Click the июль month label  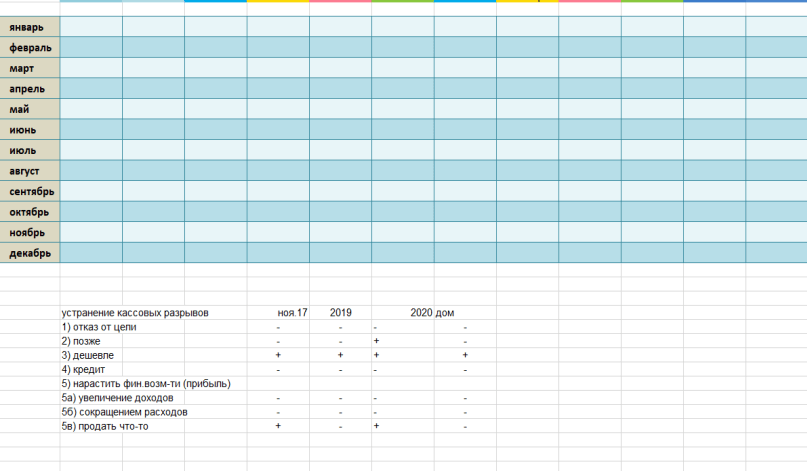30,150
